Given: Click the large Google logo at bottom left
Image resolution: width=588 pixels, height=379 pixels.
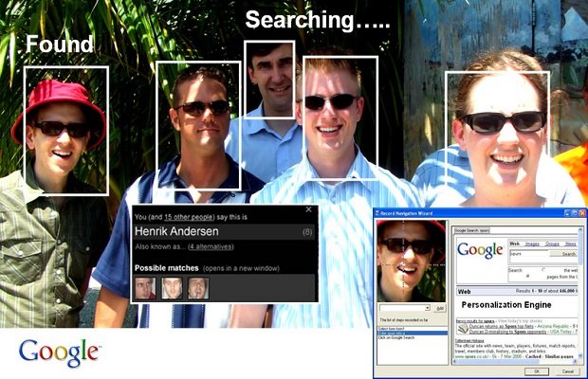Looking at the screenshot, I should 59,352.
